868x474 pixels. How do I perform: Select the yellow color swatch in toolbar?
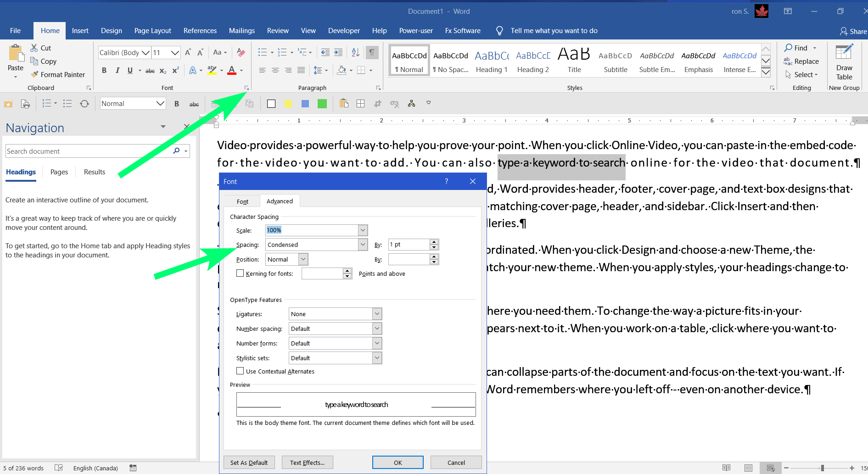(x=288, y=104)
